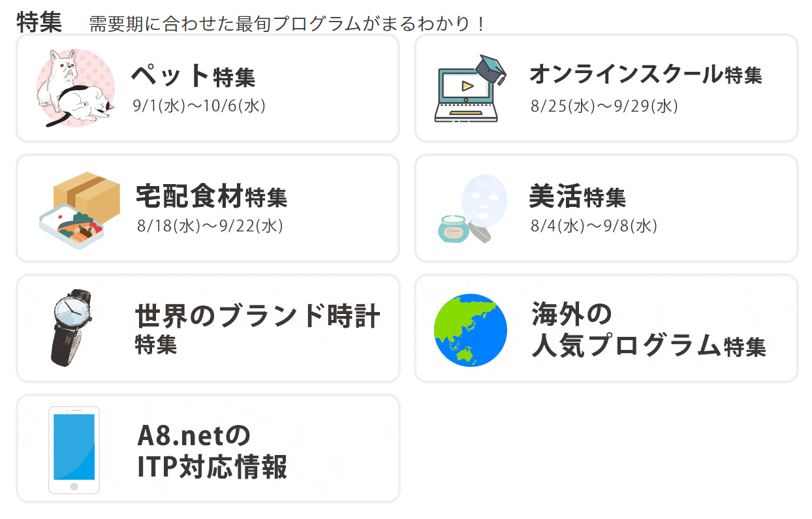The width and height of the screenshot is (812, 519).
Task: Open A8.netのITP対応情報 text link
Action: click(212, 450)
